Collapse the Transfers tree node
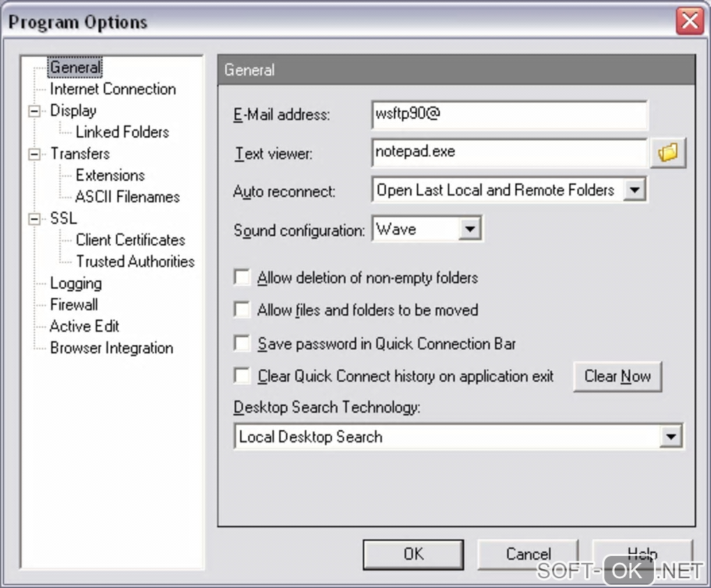The height and width of the screenshot is (588, 711). coord(34,154)
